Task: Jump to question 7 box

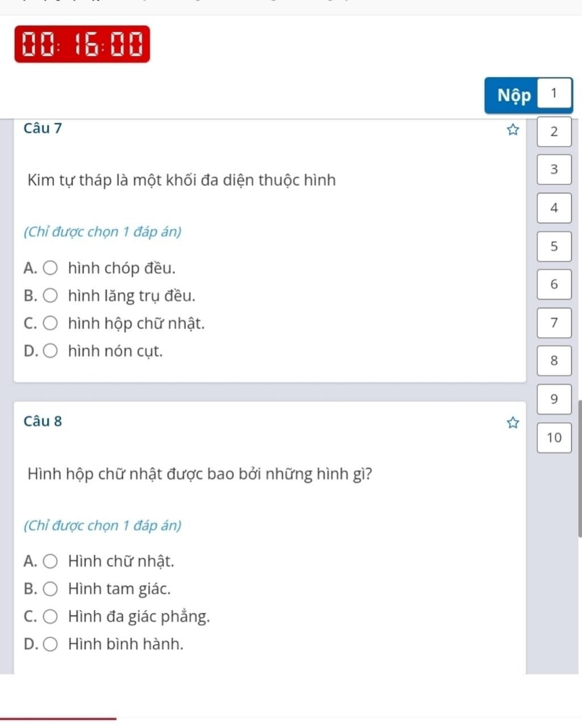Action: tap(554, 322)
